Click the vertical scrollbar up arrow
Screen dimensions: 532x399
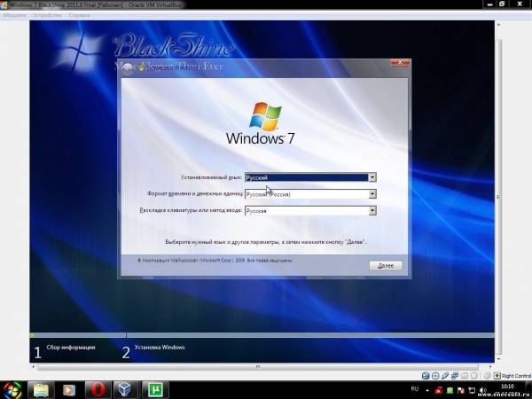coord(498,25)
